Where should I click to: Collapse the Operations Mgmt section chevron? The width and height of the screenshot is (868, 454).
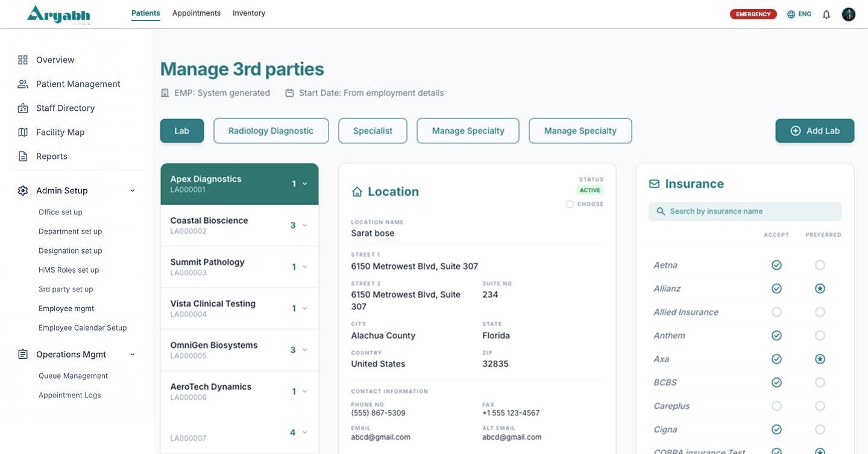pyautogui.click(x=133, y=355)
